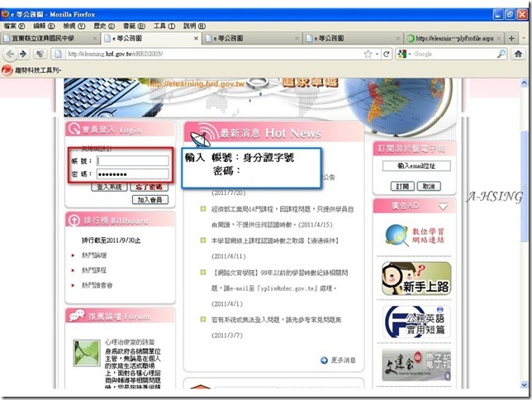This screenshot has width=532, height=400.
Task: Click the magnifier search icon in Google box
Action: coord(501,54)
